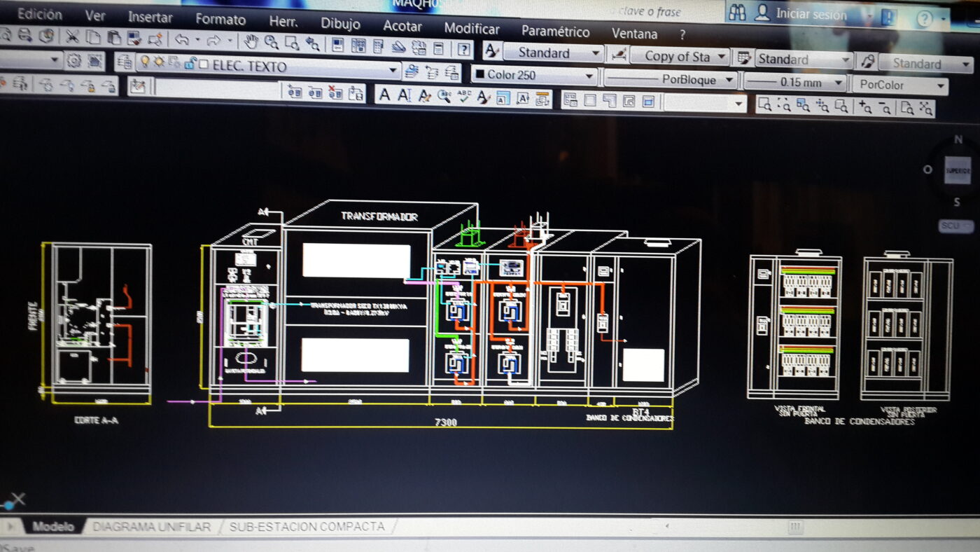Click the SUPERIOR face of the ViewCube
Screen dimensions: 980x552
(x=957, y=170)
